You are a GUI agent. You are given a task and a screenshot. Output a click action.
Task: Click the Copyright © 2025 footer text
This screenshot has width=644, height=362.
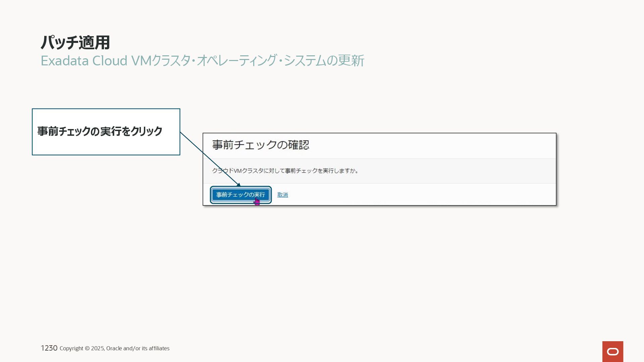click(x=82, y=349)
